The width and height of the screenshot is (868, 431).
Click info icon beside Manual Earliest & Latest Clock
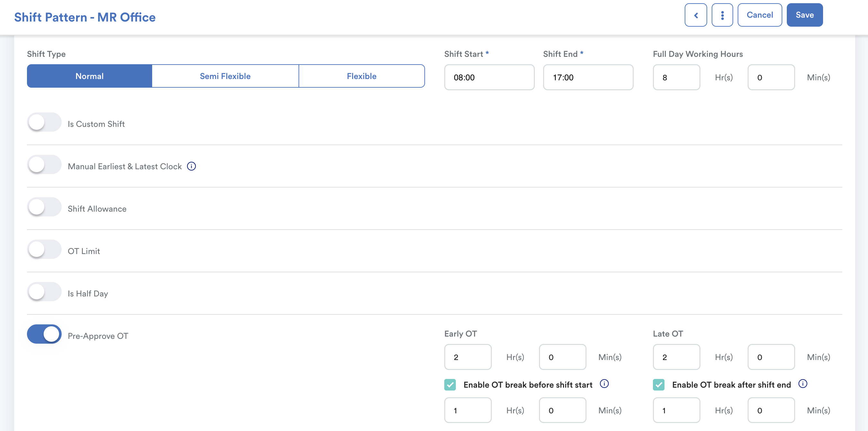191,166
